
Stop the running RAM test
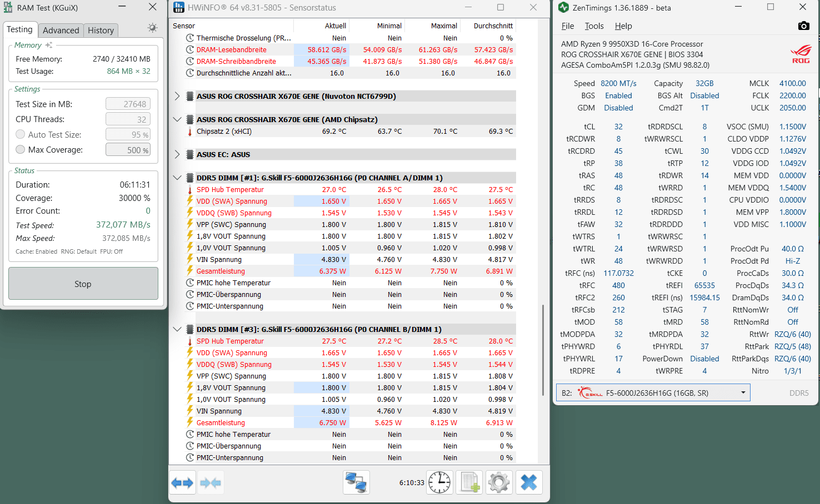[83, 284]
